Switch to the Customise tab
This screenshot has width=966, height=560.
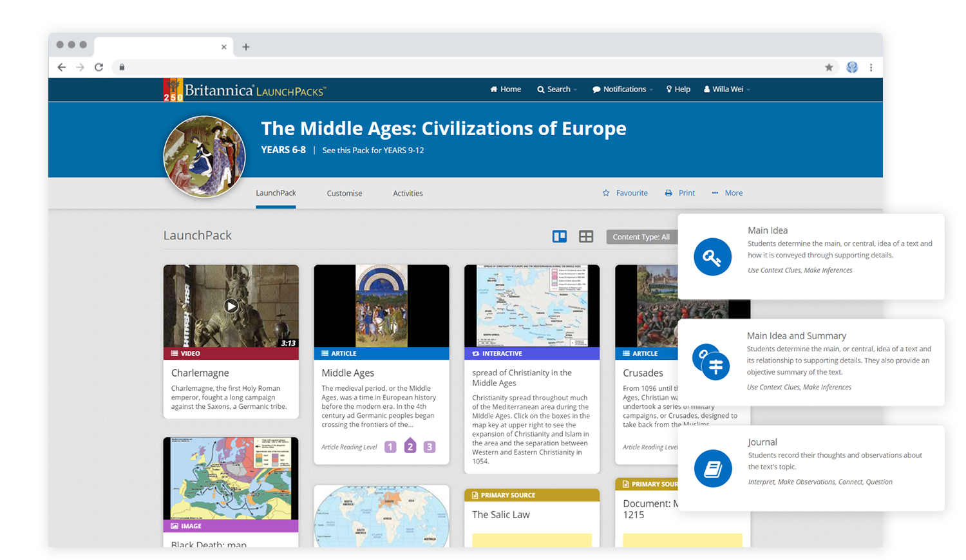(x=344, y=193)
